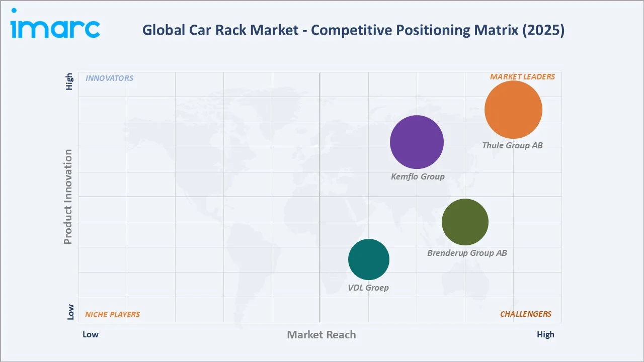Click the 'High' label on vertical axis

click(70, 81)
